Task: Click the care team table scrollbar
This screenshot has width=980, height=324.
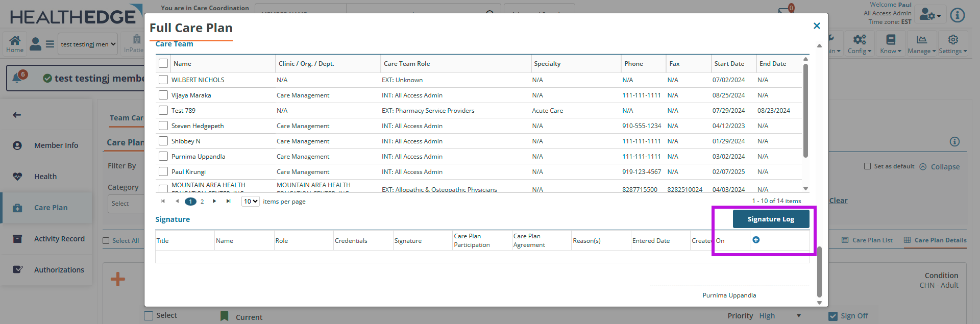Action: (x=805, y=110)
